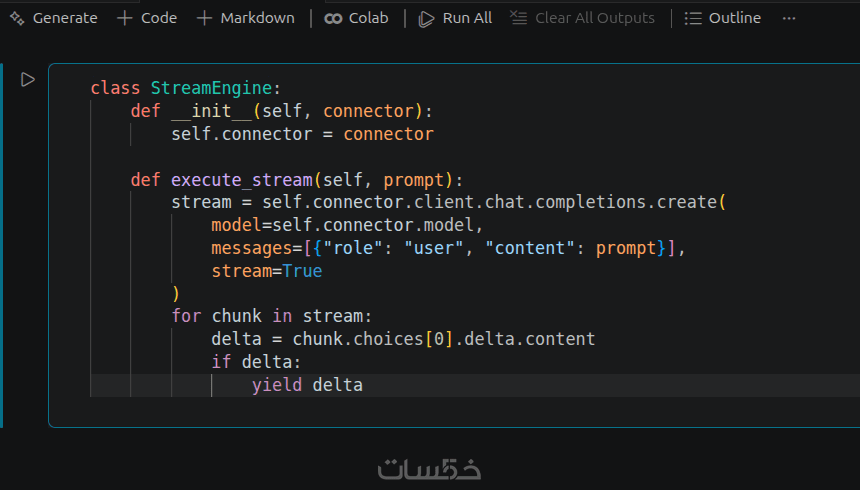
Task: Add a new Code cell
Action: point(147,18)
